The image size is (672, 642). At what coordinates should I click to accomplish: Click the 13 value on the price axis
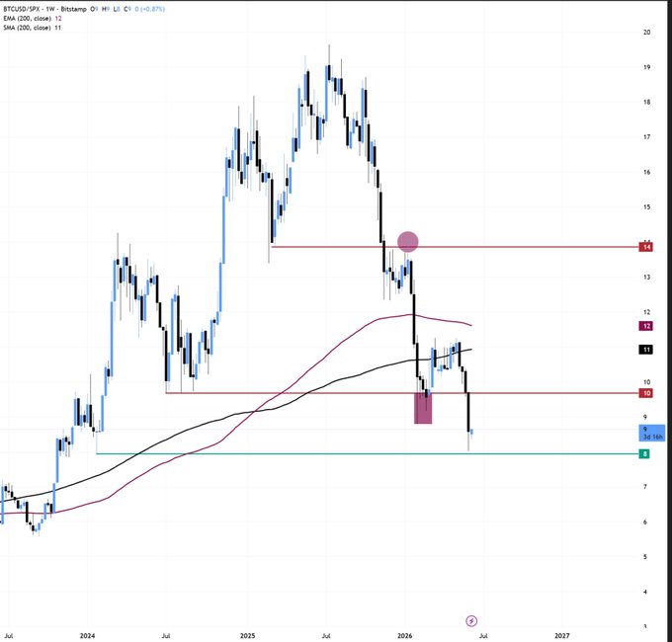click(646, 278)
